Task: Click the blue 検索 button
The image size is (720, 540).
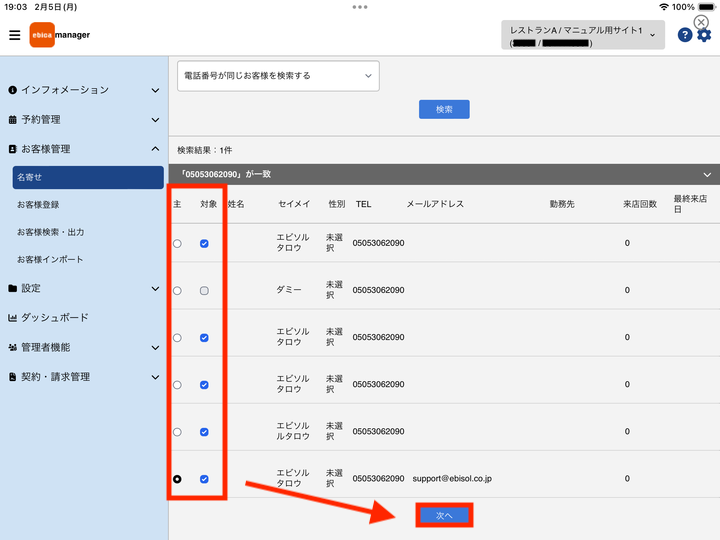Action: 444,109
